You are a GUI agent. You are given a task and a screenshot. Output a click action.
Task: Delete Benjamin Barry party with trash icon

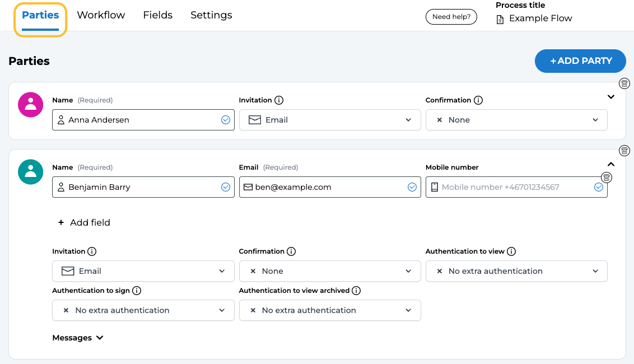coord(624,151)
